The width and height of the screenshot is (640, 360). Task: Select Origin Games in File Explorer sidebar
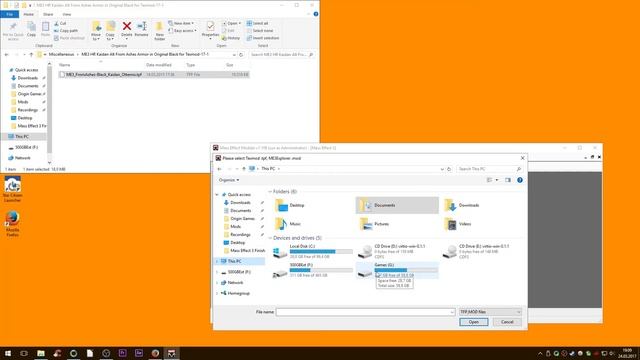[x=29, y=94]
